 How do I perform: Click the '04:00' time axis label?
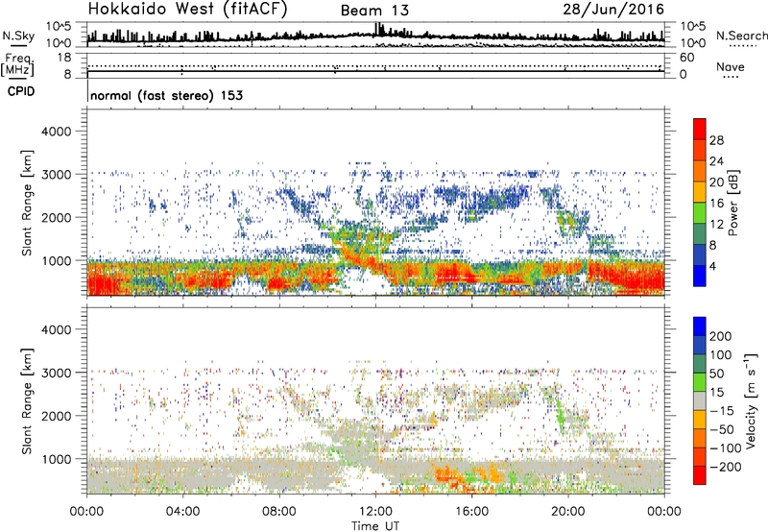(182, 512)
